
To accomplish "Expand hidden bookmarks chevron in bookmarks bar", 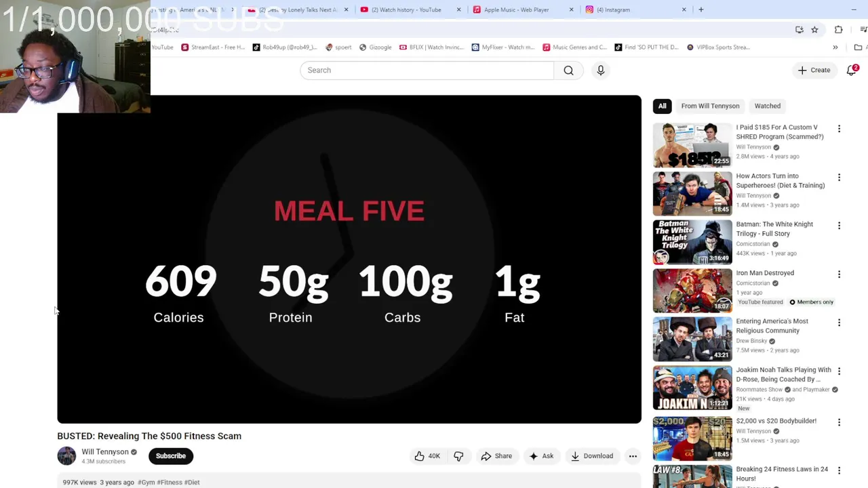I will pos(835,47).
